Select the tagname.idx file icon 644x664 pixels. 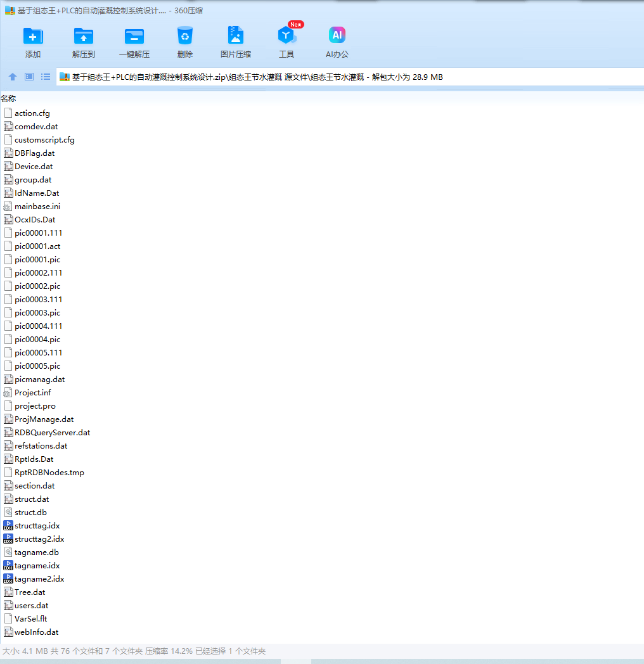[x=8, y=565]
